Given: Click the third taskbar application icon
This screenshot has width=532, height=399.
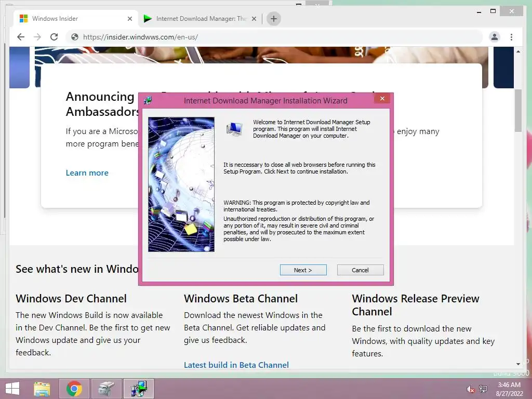Looking at the screenshot, I should [107, 389].
